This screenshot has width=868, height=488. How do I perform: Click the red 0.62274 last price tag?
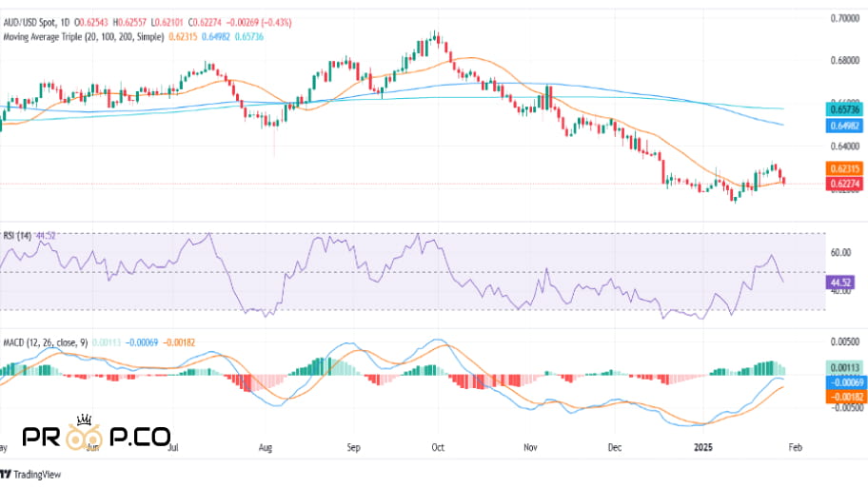844,184
